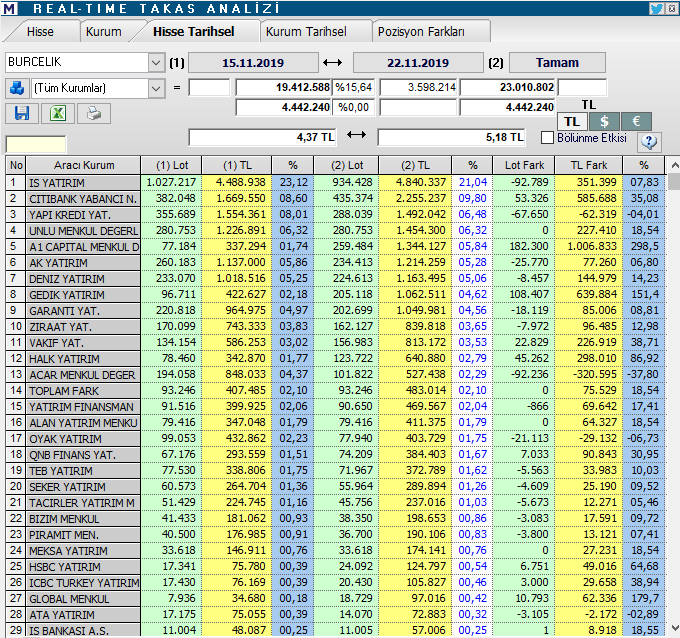
Task: Switch to the Kurum tab
Action: click(x=104, y=32)
